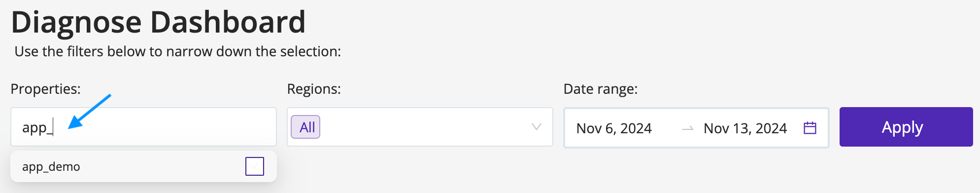
Task: Edit the Nov 13, 2024 end date
Action: click(x=745, y=128)
